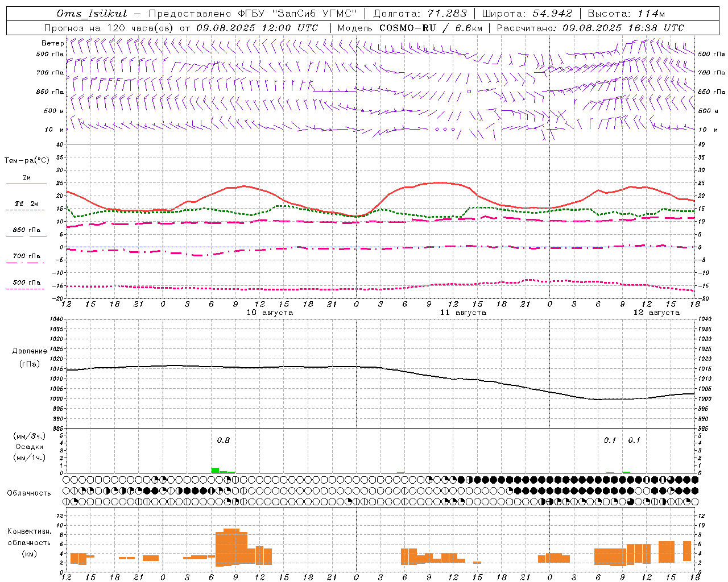728x582 pixels.
Task: Click the Td 2м legend label
Action: (27, 203)
